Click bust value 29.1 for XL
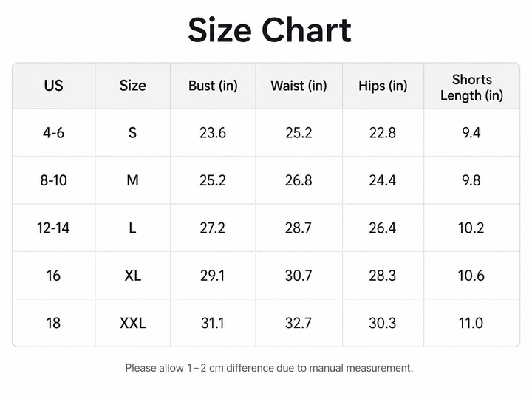532x399 pixels. (213, 275)
